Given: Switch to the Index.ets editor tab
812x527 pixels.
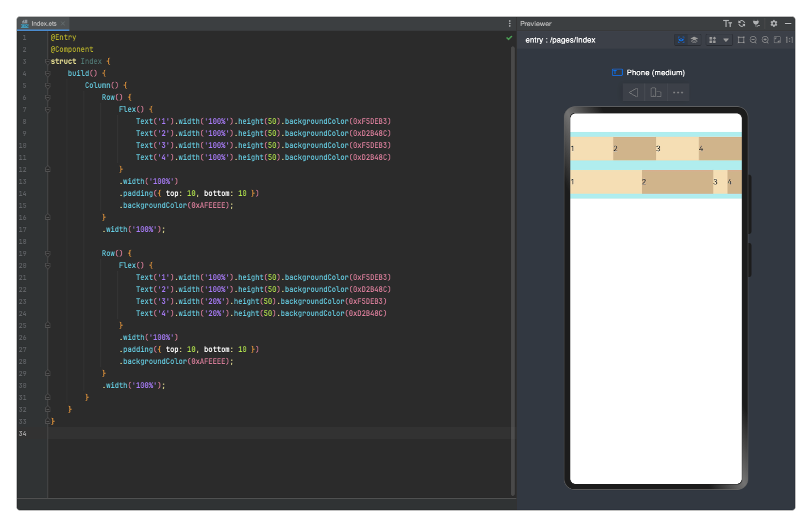Looking at the screenshot, I should pos(44,23).
